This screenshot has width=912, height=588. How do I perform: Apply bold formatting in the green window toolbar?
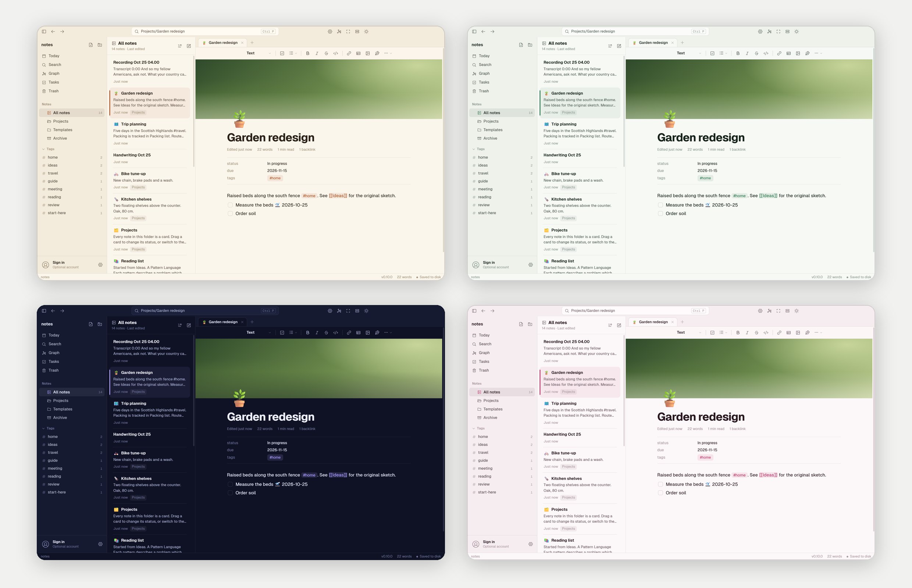(x=738, y=53)
